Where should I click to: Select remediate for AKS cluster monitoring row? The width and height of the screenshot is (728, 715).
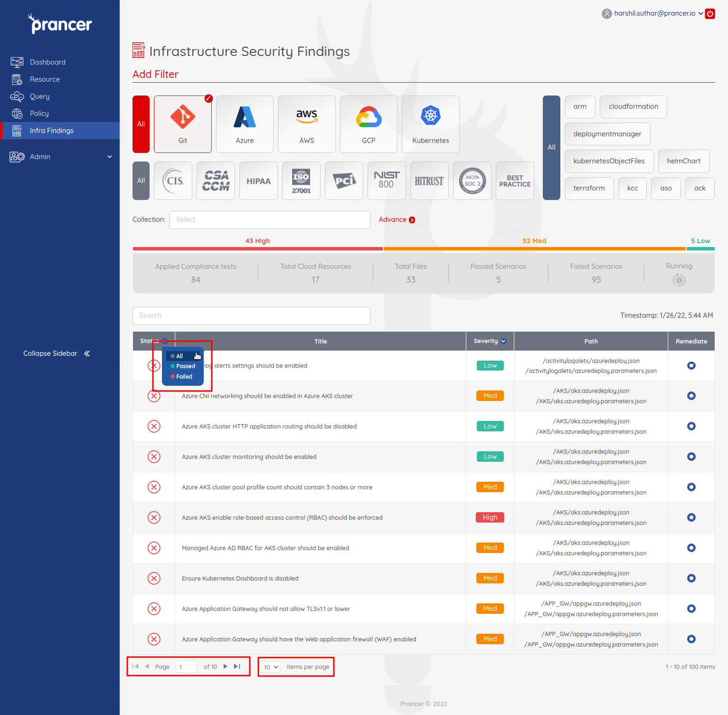tap(691, 457)
